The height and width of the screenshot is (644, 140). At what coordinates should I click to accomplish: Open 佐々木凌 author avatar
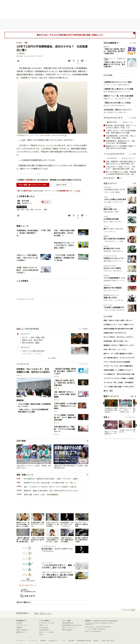tap(19, 202)
